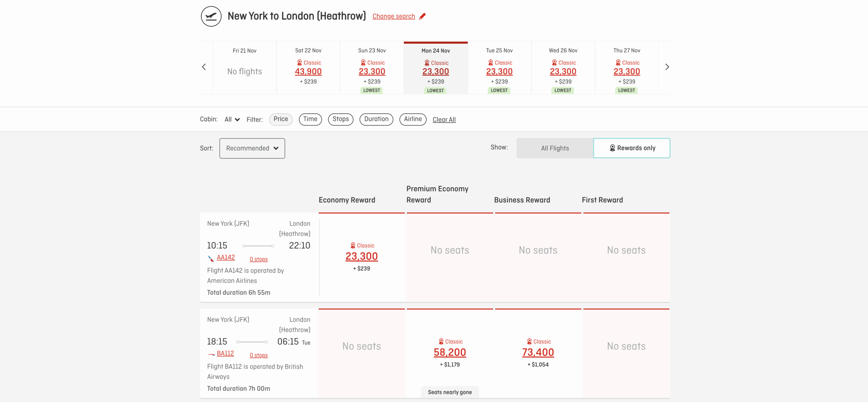Select the 58,200 Premium Economy fare on BA112

click(450, 352)
